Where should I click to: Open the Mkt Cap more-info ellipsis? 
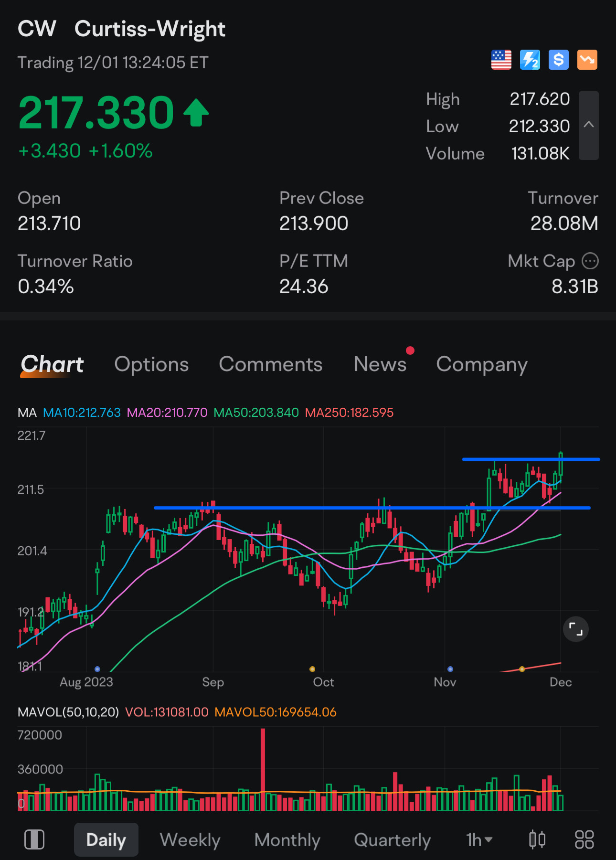[590, 261]
